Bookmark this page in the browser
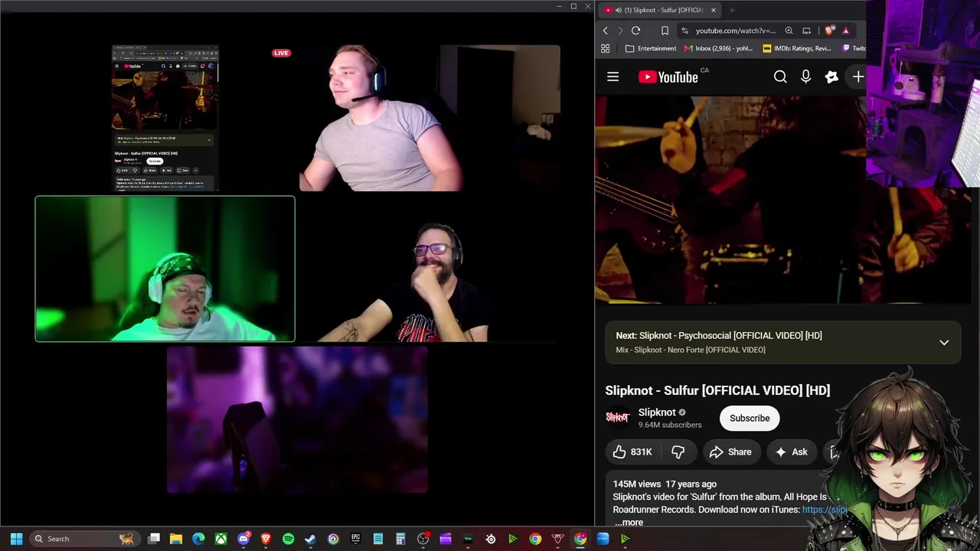The height and width of the screenshot is (551, 980). [665, 31]
